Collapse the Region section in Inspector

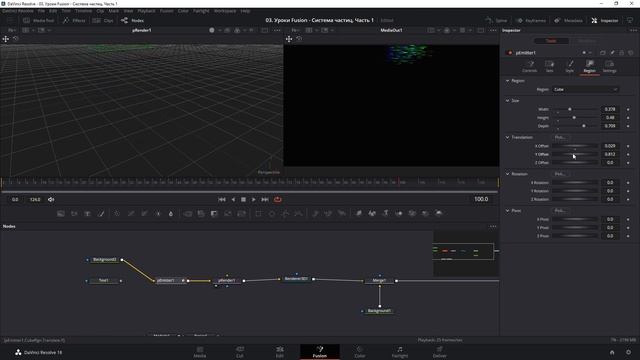(507, 81)
